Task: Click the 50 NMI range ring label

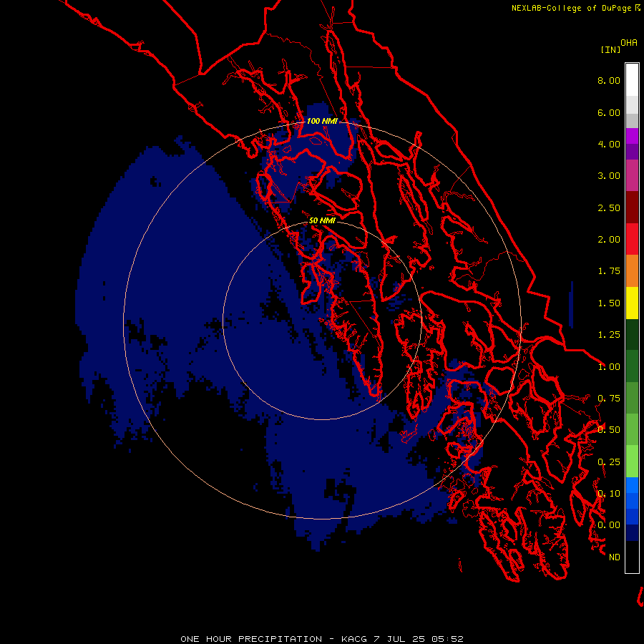Action: coord(322,220)
